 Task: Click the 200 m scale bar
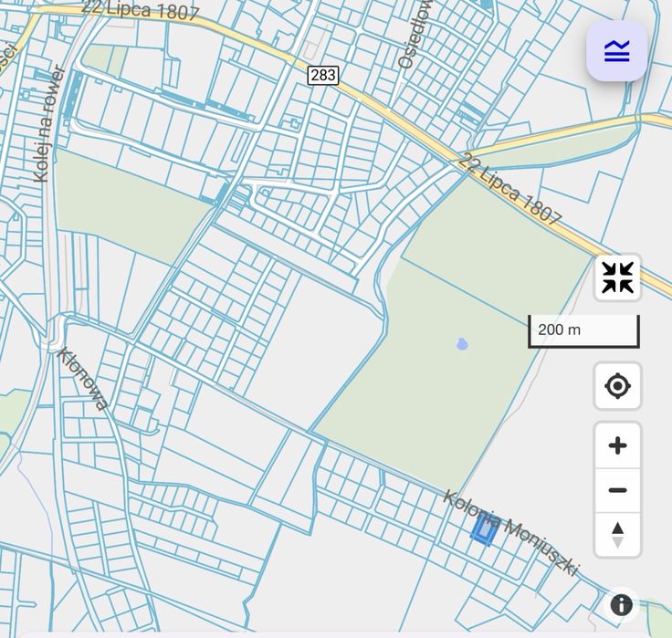[x=583, y=330]
